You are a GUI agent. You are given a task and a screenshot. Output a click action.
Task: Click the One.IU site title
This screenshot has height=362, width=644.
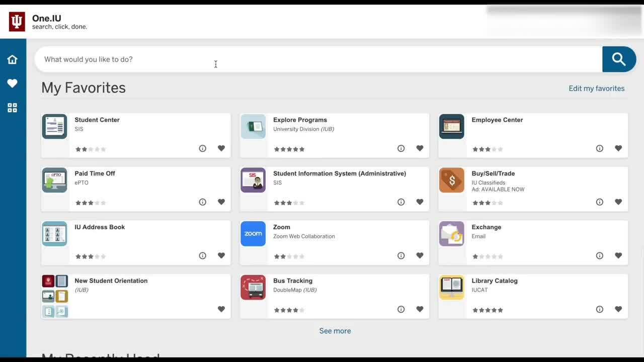pyautogui.click(x=46, y=19)
